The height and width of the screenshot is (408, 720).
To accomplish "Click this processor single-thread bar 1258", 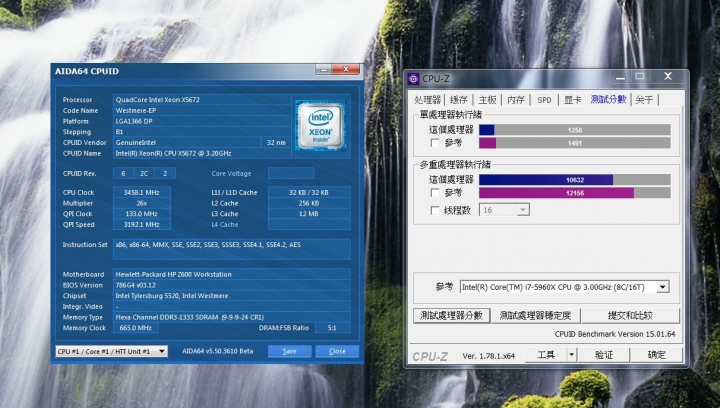I will pos(574,130).
